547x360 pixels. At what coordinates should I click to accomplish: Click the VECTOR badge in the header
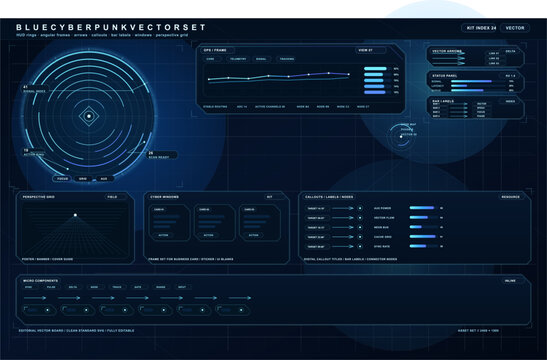pyautogui.click(x=515, y=28)
